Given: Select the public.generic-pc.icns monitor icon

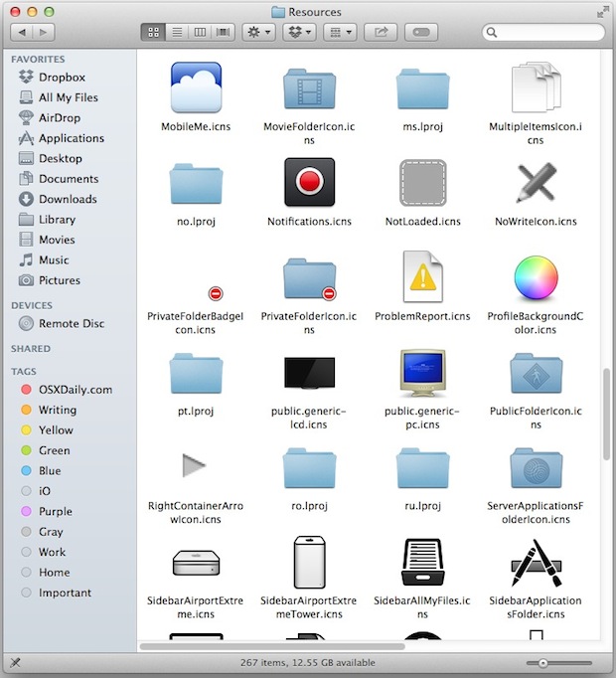Looking at the screenshot, I should click(x=422, y=374).
